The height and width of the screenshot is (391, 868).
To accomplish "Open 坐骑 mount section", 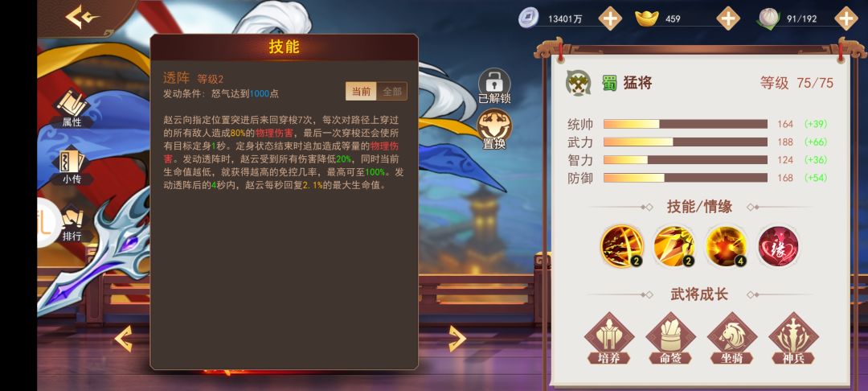I will tap(732, 339).
